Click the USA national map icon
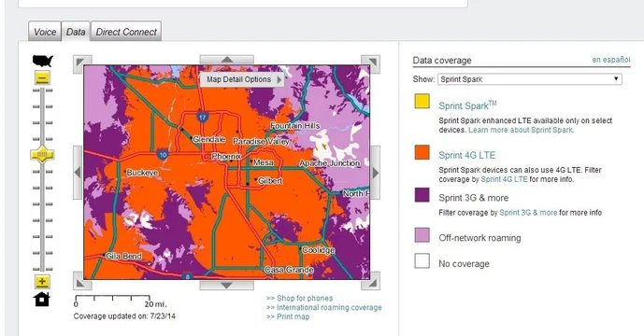Image resolution: width=644 pixels, height=336 pixels. (43, 61)
